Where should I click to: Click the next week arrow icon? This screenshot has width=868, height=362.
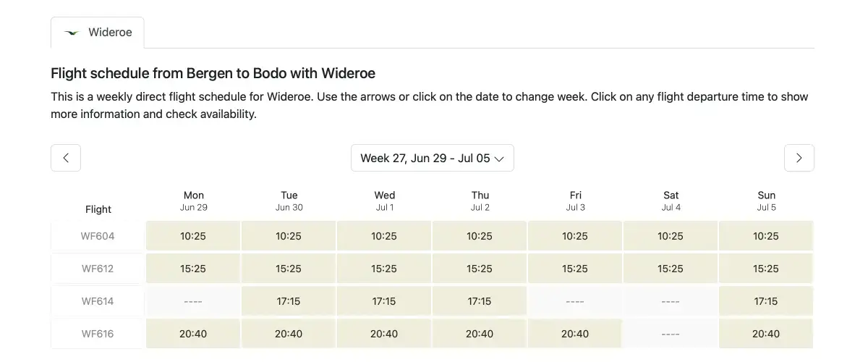799,158
